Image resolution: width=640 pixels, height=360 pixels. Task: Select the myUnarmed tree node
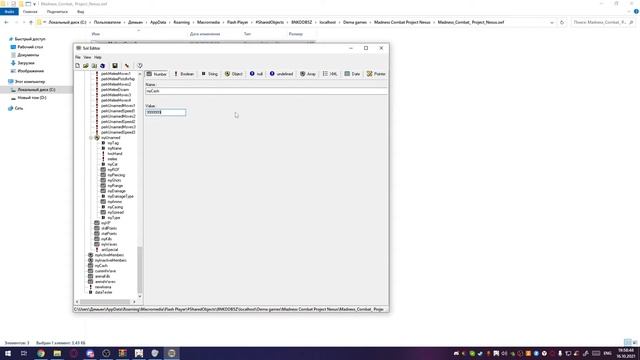click(x=110, y=138)
